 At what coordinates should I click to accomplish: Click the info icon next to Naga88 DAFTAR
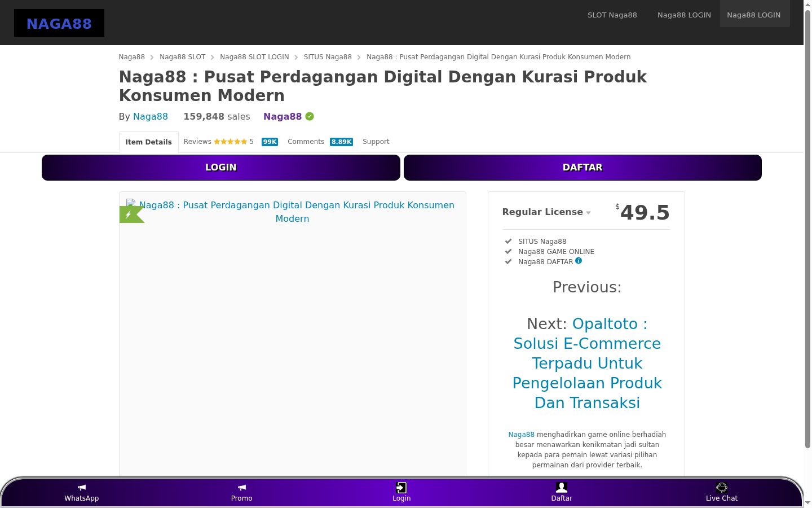click(x=579, y=261)
